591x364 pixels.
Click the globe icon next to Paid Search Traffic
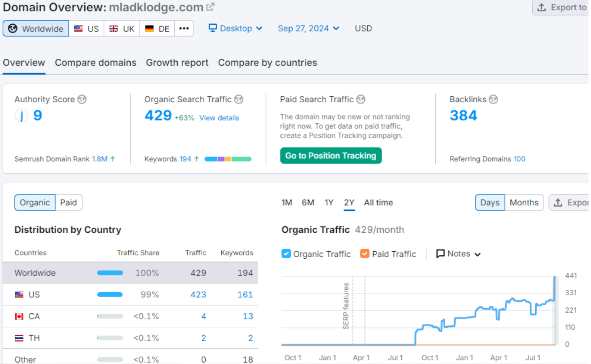pos(361,99)
